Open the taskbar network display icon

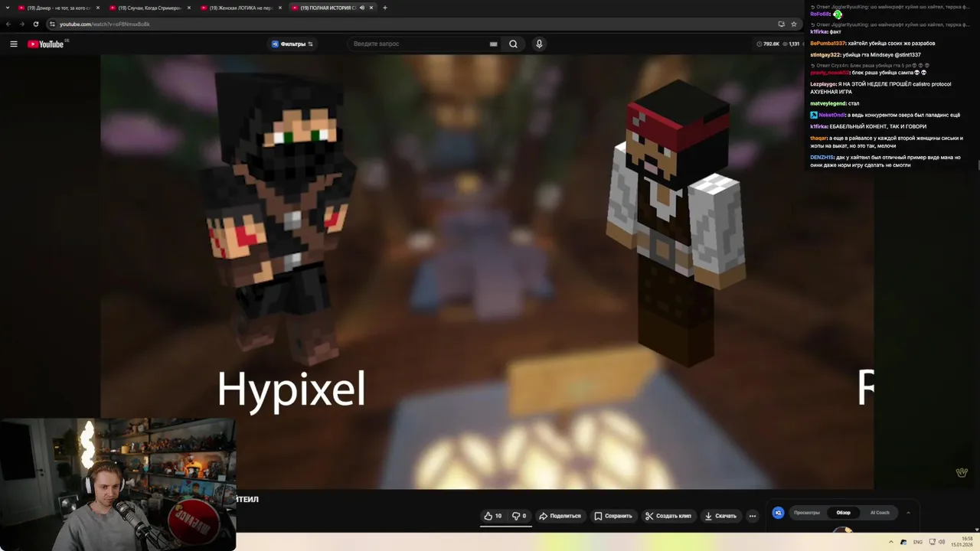click(x=931, y=542)
